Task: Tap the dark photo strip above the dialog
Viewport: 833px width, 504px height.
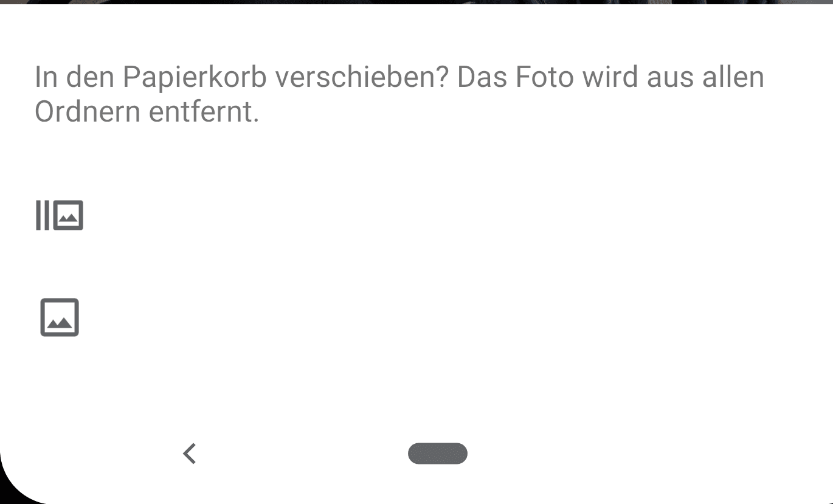Action: [417, 2]
